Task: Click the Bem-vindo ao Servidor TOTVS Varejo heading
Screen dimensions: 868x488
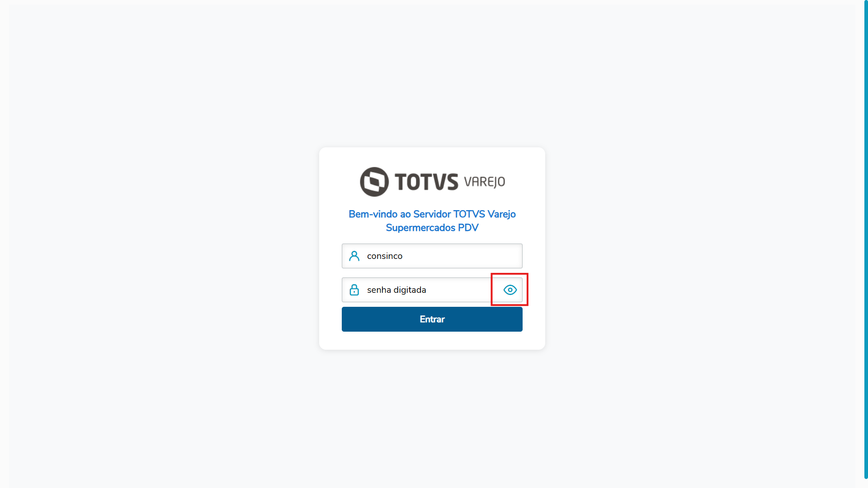Action: coord(432,214)
